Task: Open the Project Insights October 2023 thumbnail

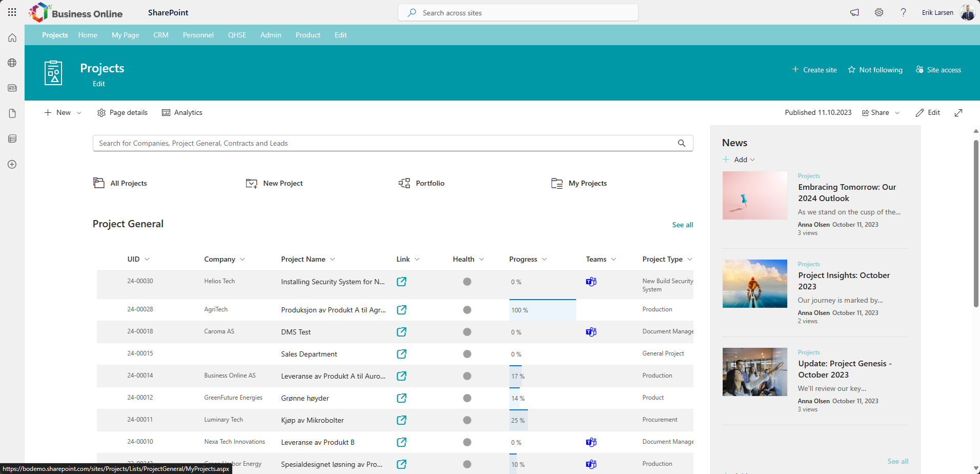Action: click(755, 284)
